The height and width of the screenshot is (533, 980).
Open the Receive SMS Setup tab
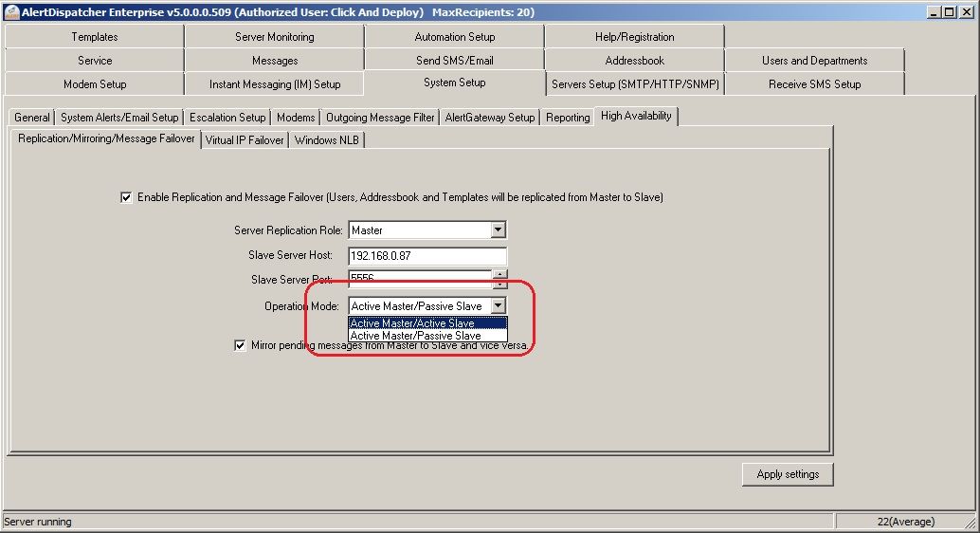coord(814,84)
